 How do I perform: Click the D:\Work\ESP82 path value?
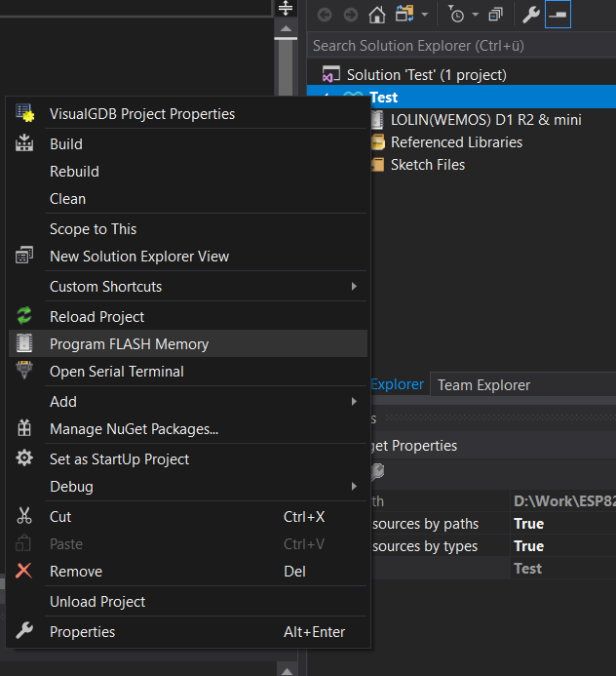(x=564, y=501)
